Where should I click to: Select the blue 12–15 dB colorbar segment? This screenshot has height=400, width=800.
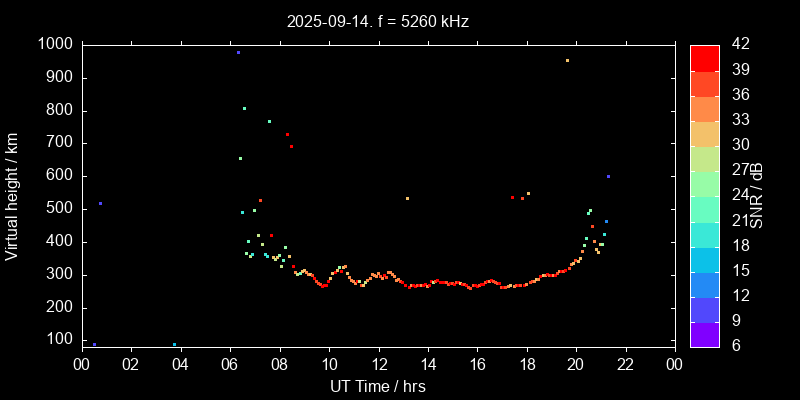click(x=704, y=285)
